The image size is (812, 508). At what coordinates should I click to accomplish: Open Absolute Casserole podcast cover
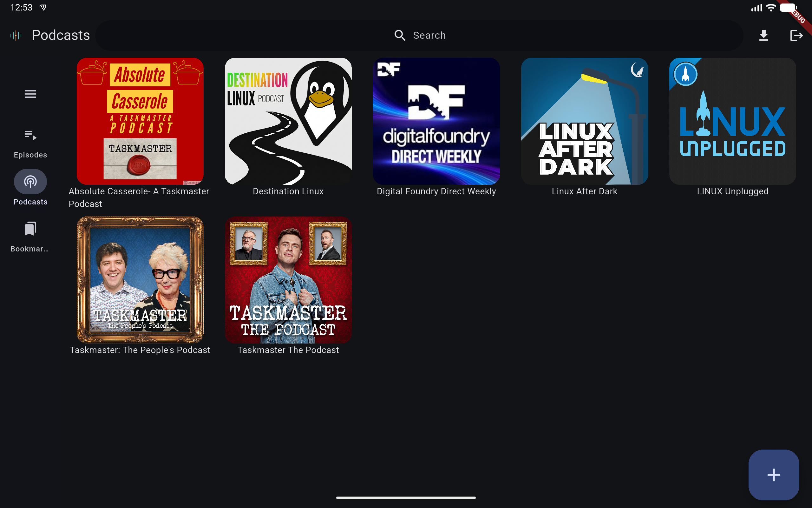click(x=140, y=121)
